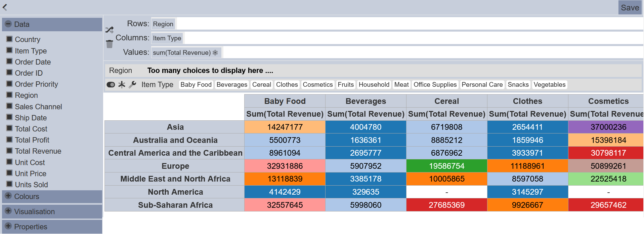
Task: Click green cell 19586754
Action: (x=447, y=166)
